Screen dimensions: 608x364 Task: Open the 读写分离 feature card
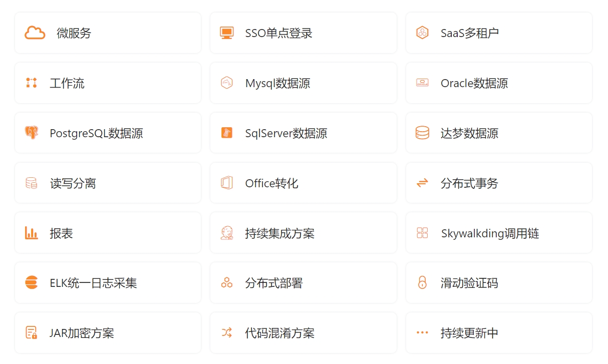click(108, 183)
